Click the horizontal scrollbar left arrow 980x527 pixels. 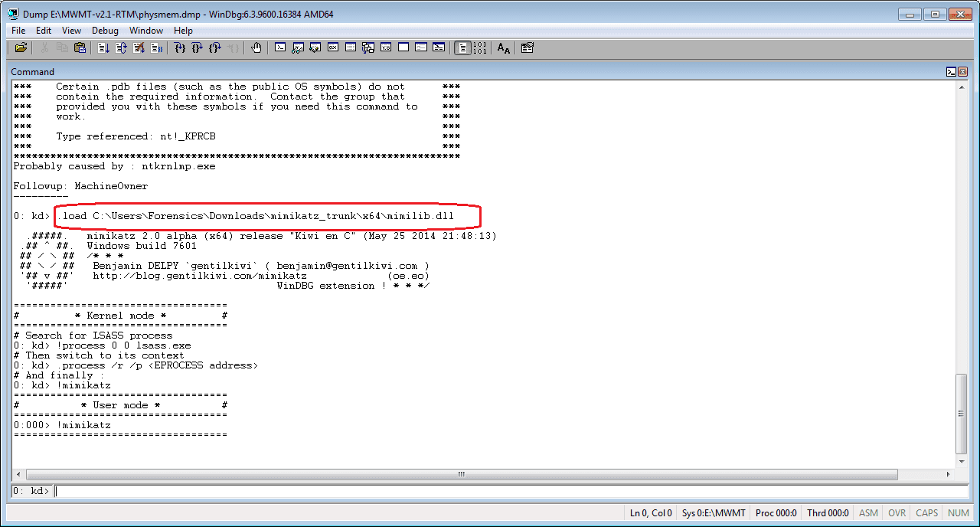[x=18, y=474]
